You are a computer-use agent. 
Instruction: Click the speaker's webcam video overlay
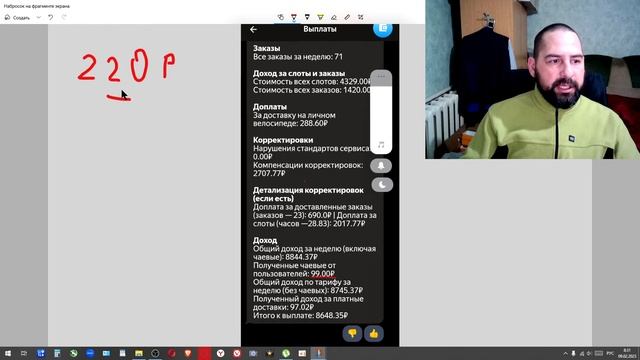click(532, 79)
